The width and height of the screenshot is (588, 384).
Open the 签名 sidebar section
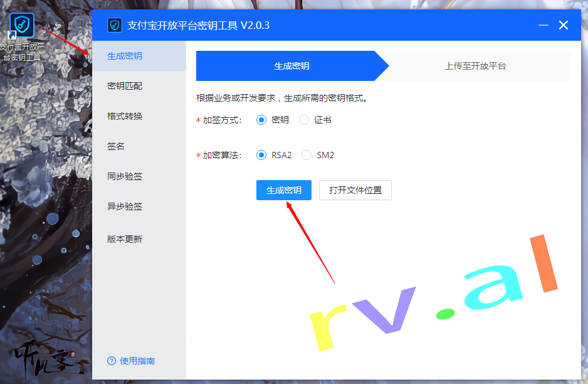pos(139,146)
